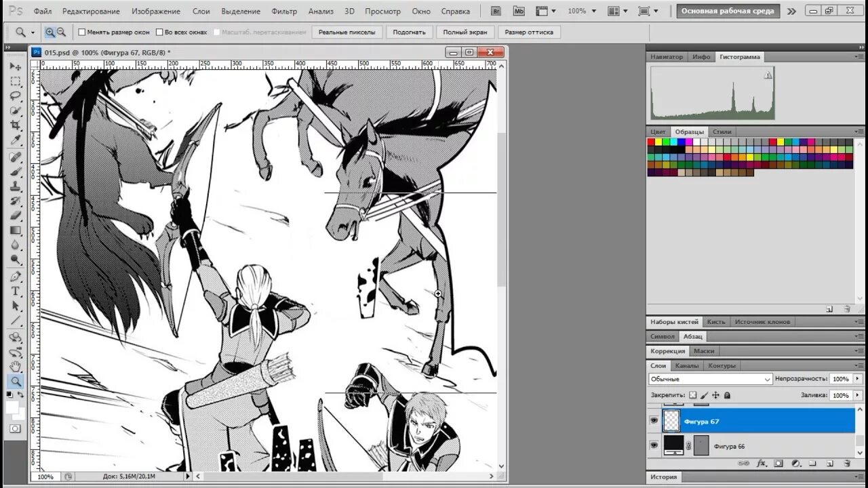Click 'Подогнать' button
Screen dimensions: 868x488
409,32
